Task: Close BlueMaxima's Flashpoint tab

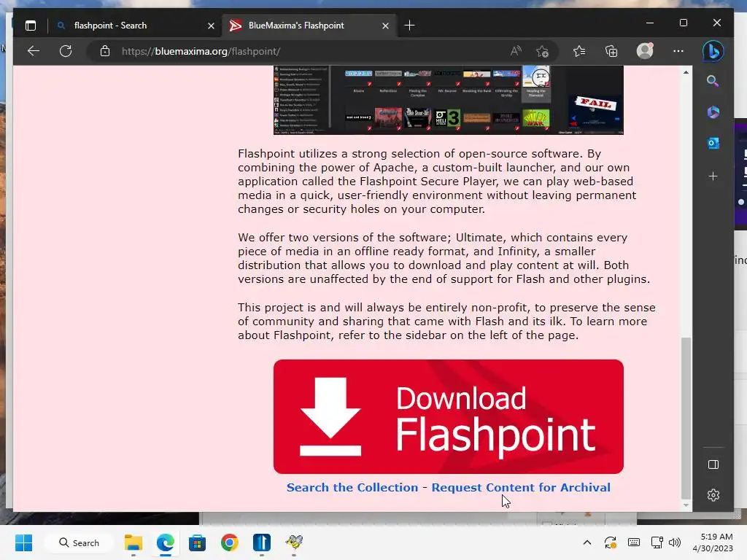Action: [385, 26]
